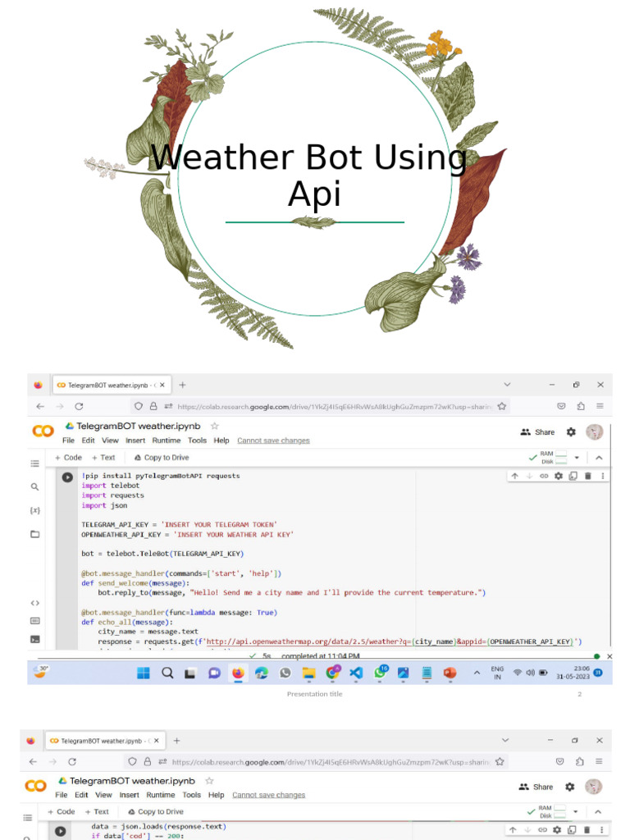630x840 pixels.
Task: Dismiss the status bar with the X in upper Colab
Action: click(609, 656)
